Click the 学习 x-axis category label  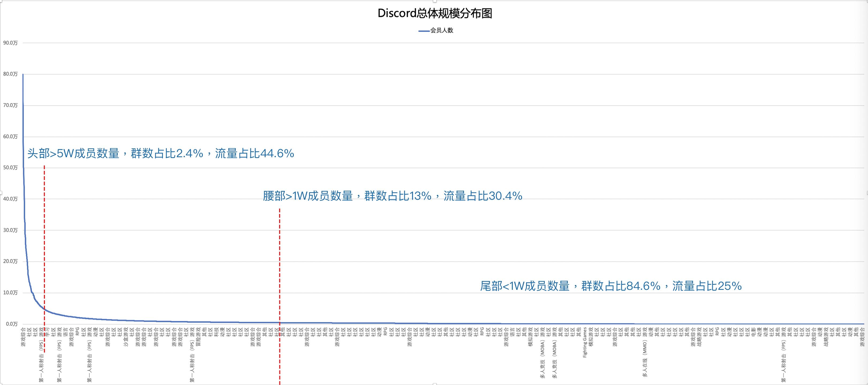click(x=47, y=332)
